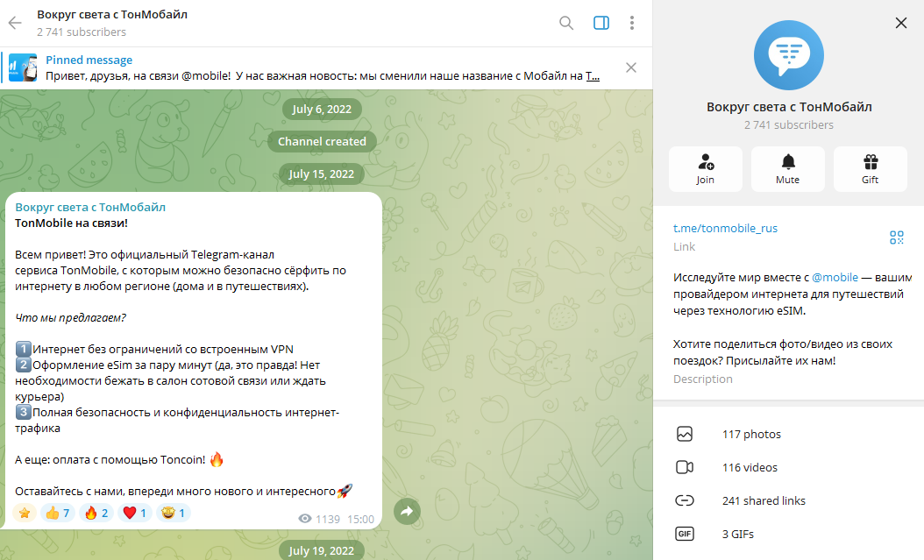The height and width of the screenshot is (560, 924).
Task: Open the 117 photos section
Action: pos(788,435)
